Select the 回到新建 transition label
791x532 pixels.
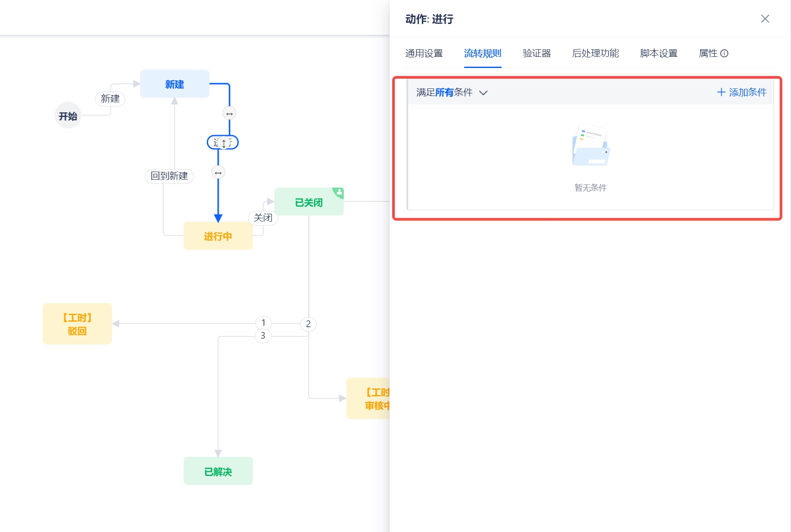point(169,176)
